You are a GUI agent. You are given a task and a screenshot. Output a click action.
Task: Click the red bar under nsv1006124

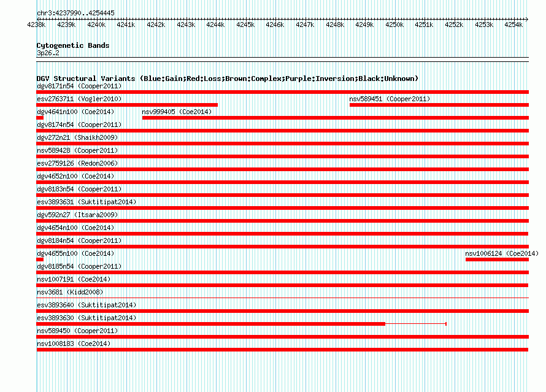click(x=498, y=259)
